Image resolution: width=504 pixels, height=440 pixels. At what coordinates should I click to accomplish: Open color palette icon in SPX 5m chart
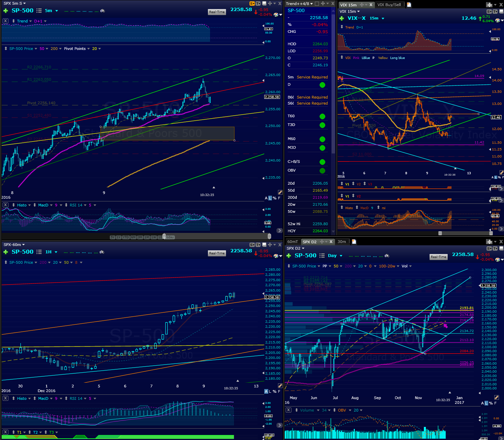[276, 15]
